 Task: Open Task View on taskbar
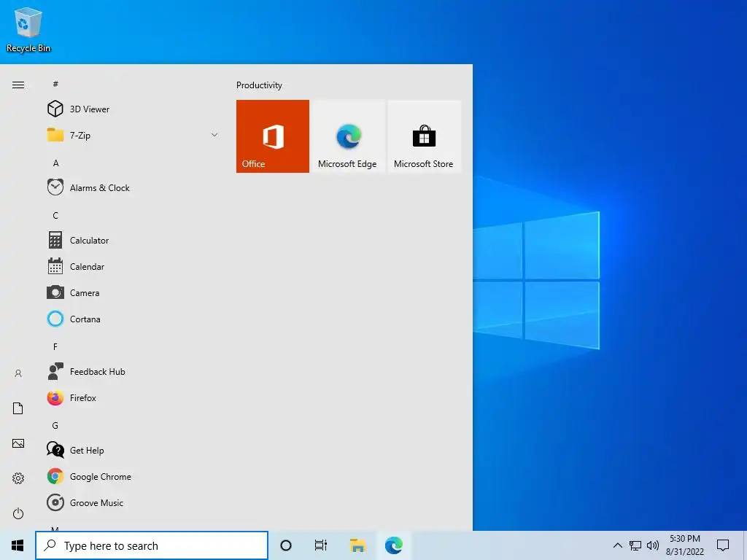[x=321, y=545]
